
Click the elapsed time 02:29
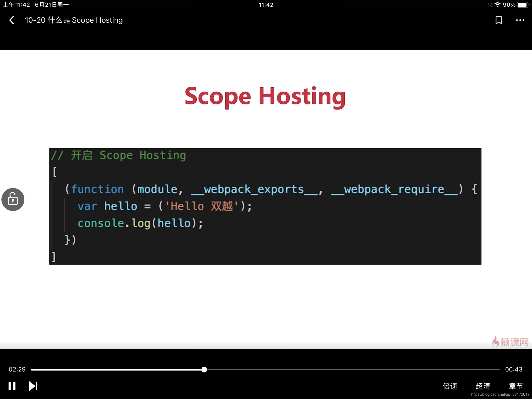point(17,369)
